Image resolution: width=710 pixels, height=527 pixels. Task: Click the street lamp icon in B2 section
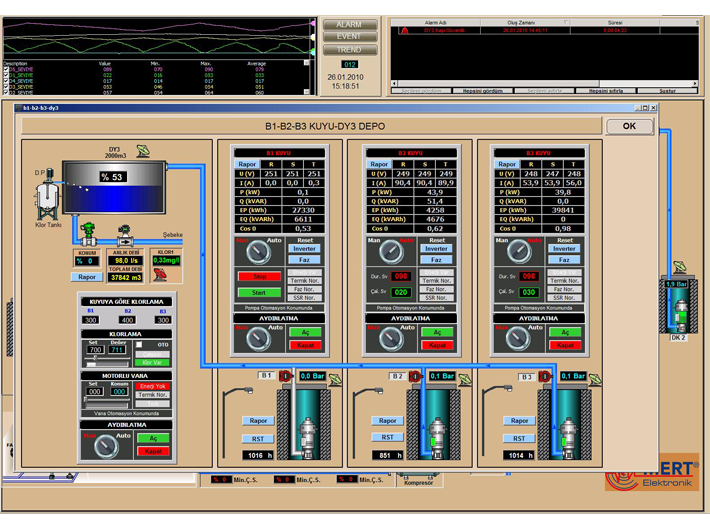pyautogui.click(x=367, y=422)
